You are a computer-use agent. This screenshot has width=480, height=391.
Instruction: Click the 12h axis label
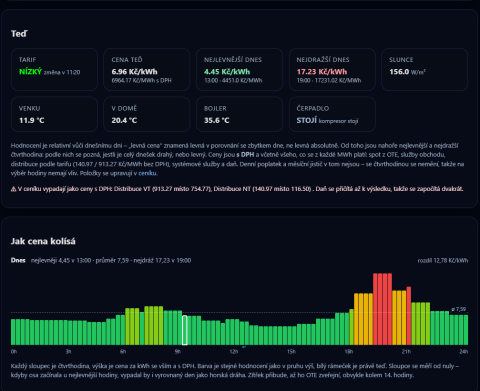pyautogui.click(x=234, y=352)
